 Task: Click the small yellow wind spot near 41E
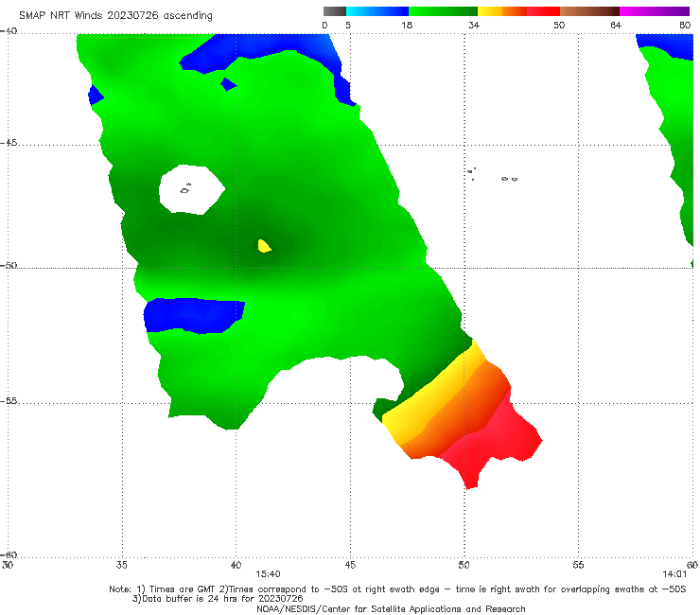pyautogui.click(x=264, y=246)
